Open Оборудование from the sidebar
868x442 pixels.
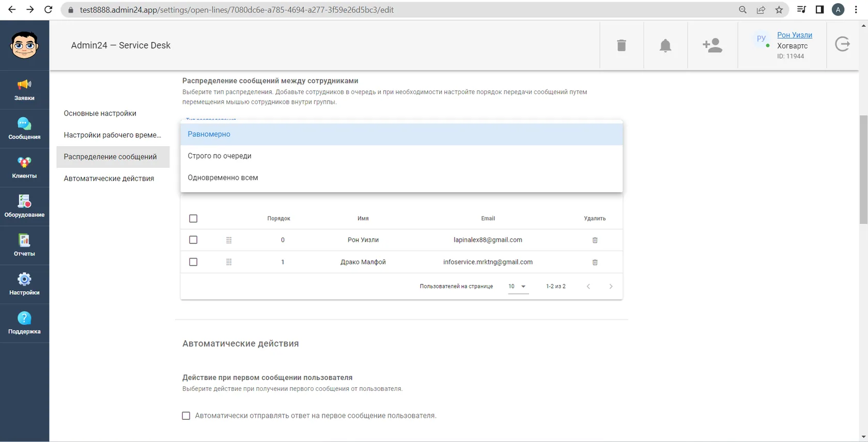(24, 207)
